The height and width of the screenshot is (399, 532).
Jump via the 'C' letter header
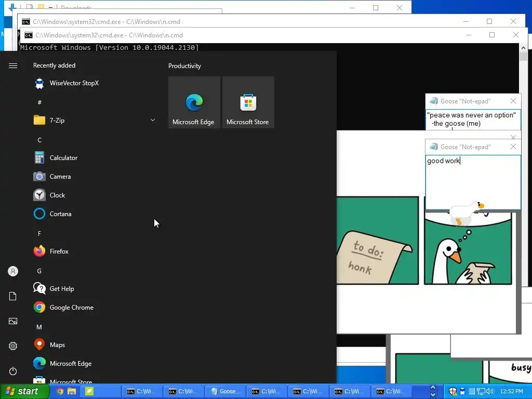point(39,140)
